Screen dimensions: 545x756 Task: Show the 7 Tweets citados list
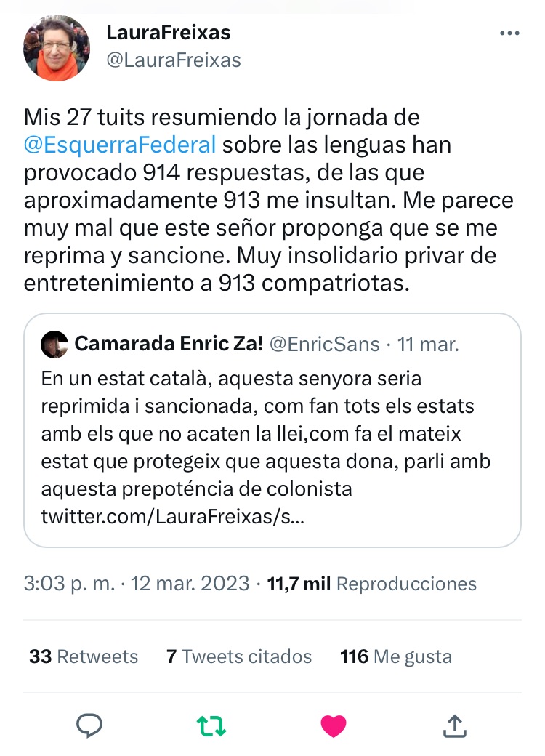click(239, 656)
